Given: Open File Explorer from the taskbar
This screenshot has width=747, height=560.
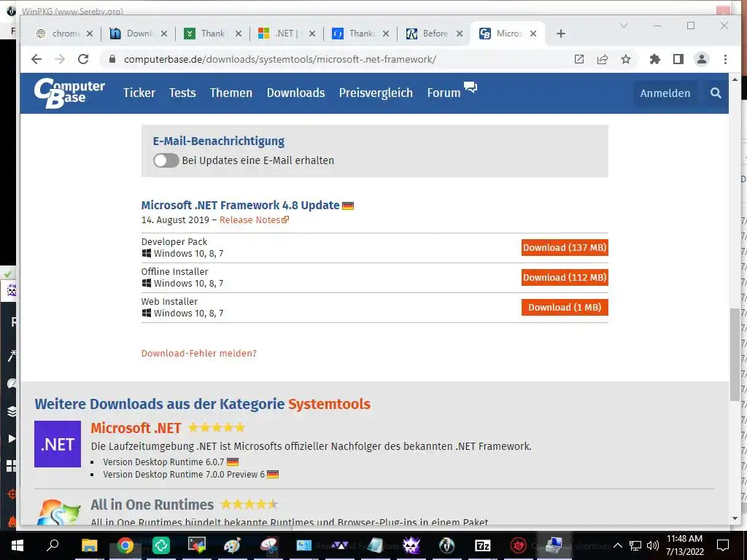Looking at the screenshot, I should point(89,545).
